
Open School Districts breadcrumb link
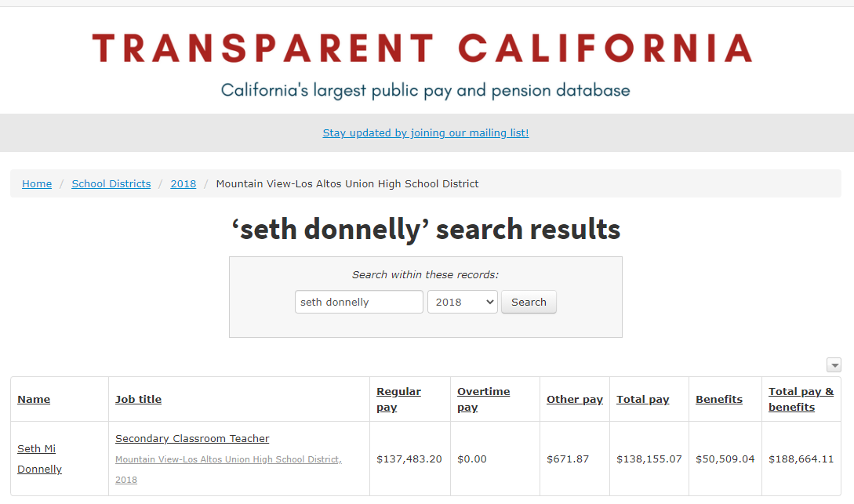click(x=111, y=184)
